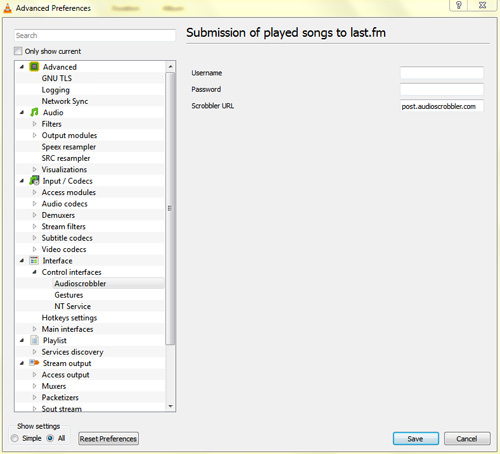500x454 pixels.
Task: Expand the Demuxers arrow
Action: [34, 215]
